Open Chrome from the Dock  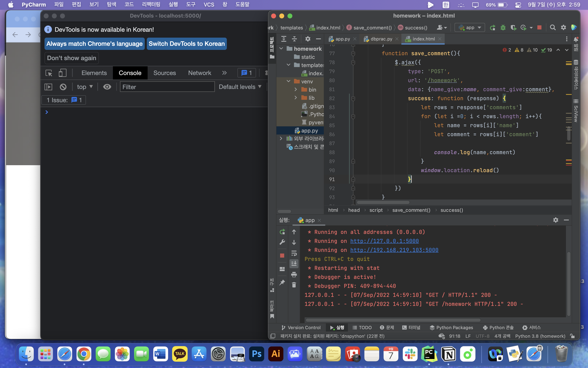[x=84, y=354]
